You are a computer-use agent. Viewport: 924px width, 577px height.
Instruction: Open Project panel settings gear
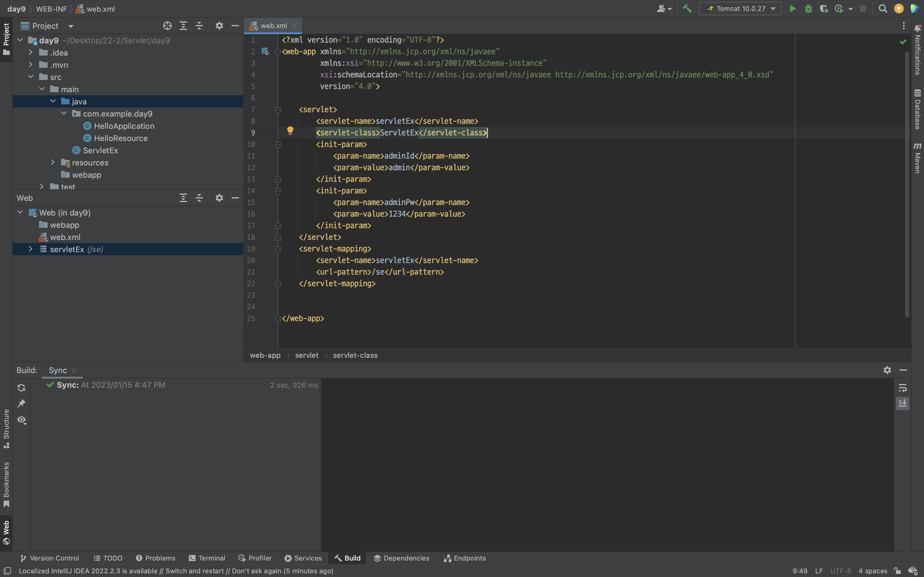pyautogui.click(x=219, y=26)
